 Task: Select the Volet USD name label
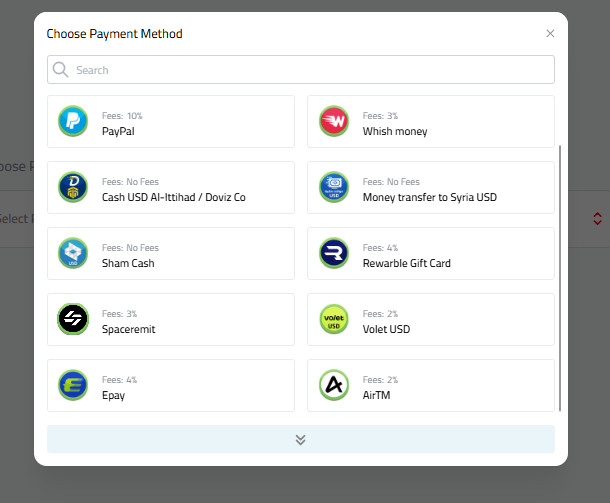click(x=386, y=329)
